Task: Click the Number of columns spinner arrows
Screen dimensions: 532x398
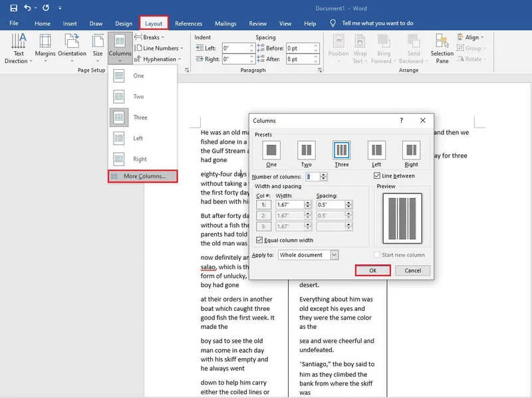Action: click(x=324, y=177)
